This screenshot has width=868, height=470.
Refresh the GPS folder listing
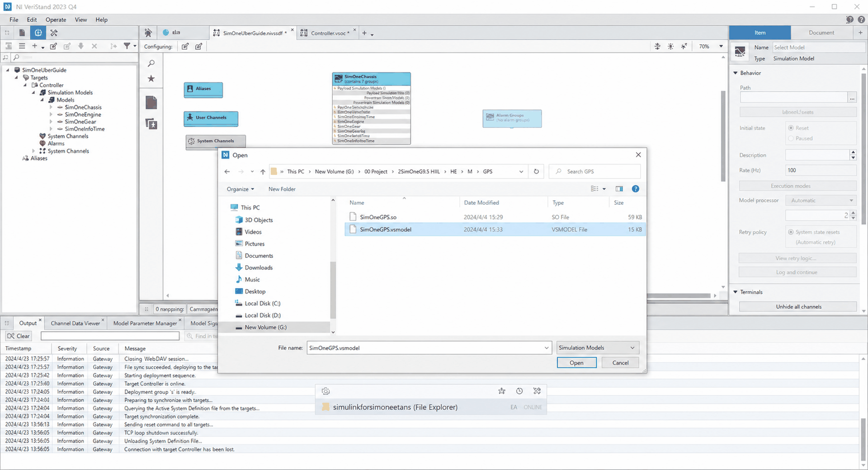coord(536,172)
